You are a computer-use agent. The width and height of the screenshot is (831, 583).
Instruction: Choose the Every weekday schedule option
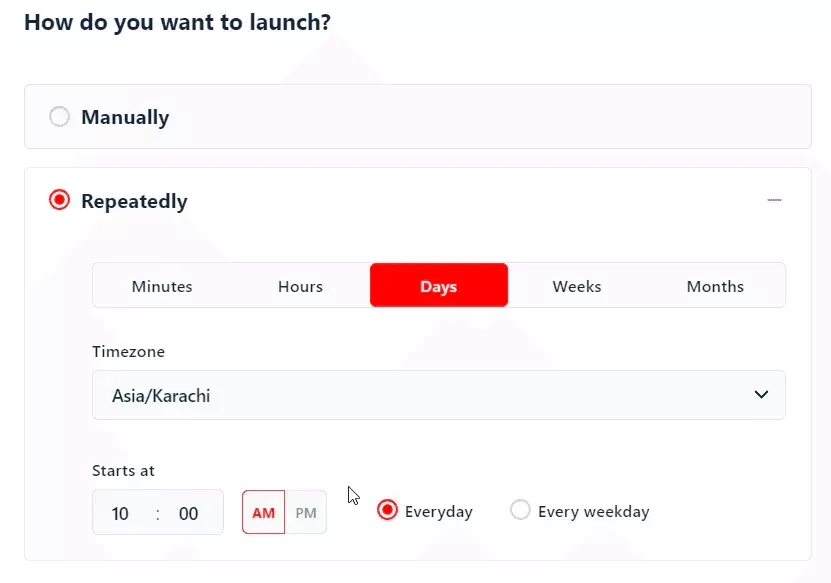(x=521, y=510)
